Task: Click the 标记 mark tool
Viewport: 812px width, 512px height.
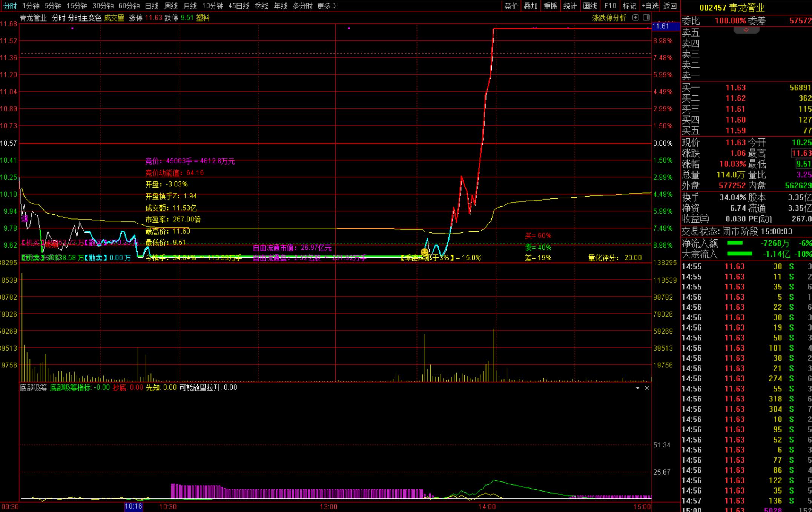Action: [629, 6]
